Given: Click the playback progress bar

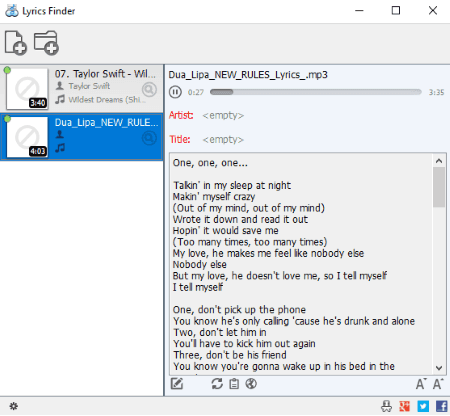Looking at the screenshot, I should pyautogui.click(x=316, y=92).
